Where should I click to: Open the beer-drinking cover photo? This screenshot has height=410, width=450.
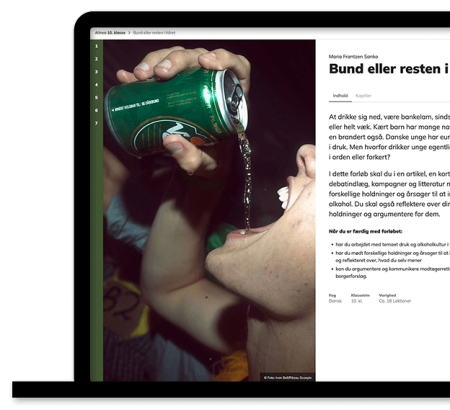coord(209,210)
